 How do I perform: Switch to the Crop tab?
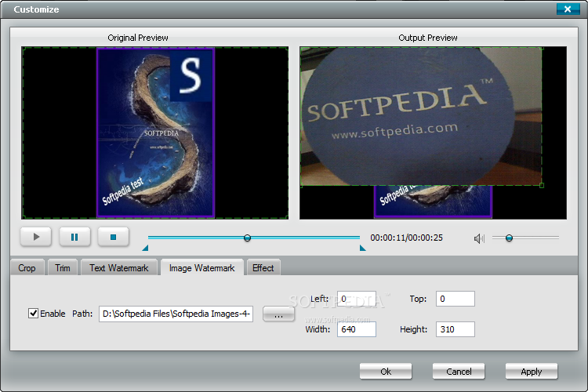tap(27, 268)
